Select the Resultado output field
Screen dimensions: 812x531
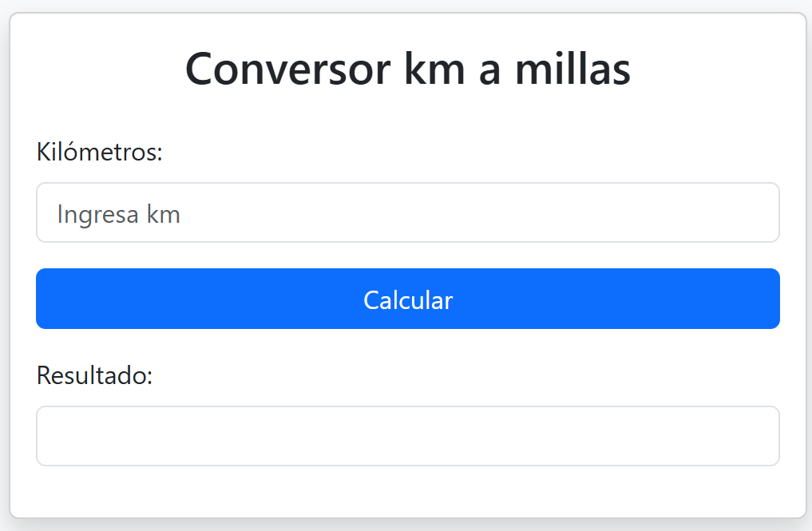coord(407,436)
